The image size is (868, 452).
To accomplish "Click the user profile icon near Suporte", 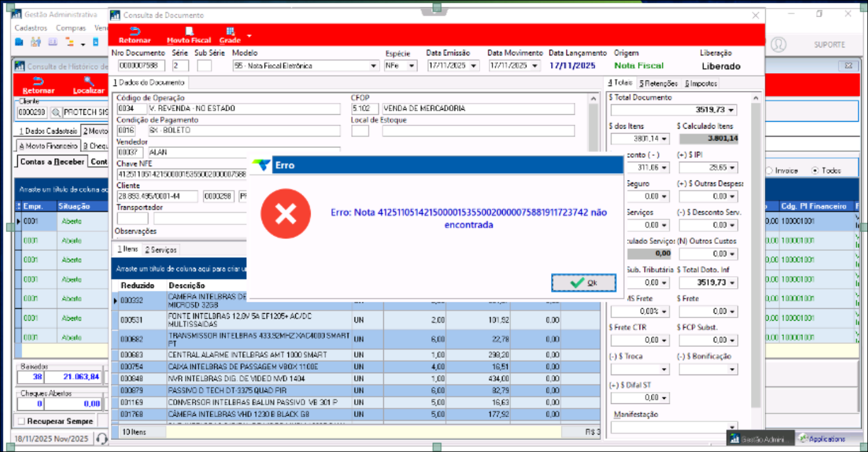I will pyautogui.click(x=778, y=45).
